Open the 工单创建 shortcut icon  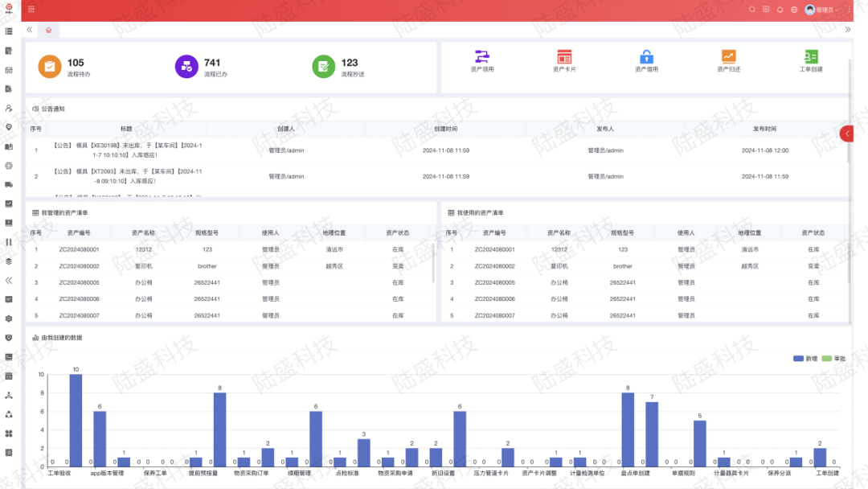[x=811, y=56]
